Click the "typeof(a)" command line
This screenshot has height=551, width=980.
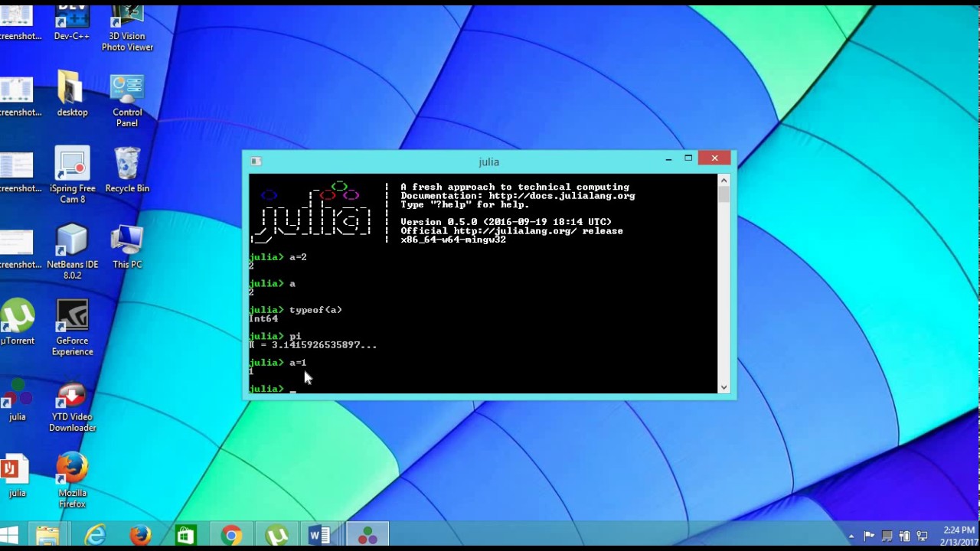coord(296,310)
